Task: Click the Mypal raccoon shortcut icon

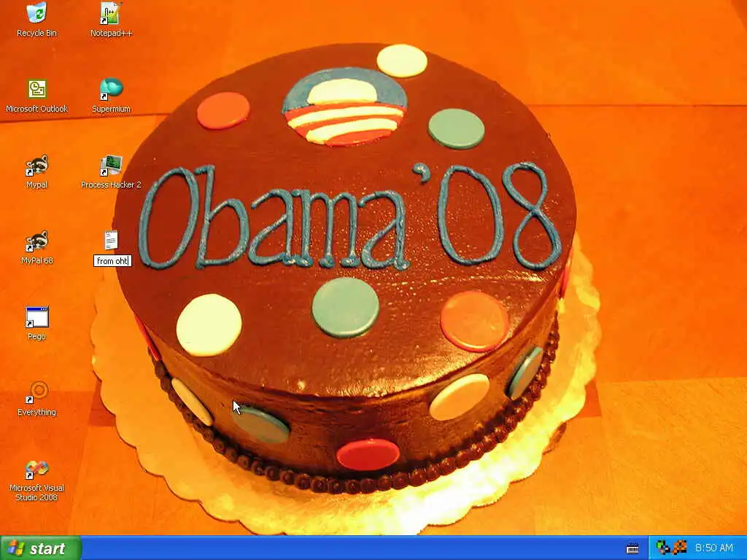Action: 36,165
